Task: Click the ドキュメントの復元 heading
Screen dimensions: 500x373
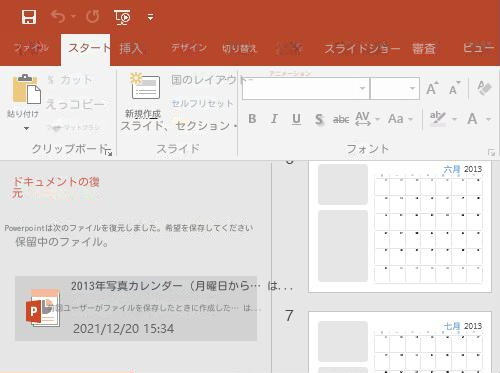Action: [56, 187]
